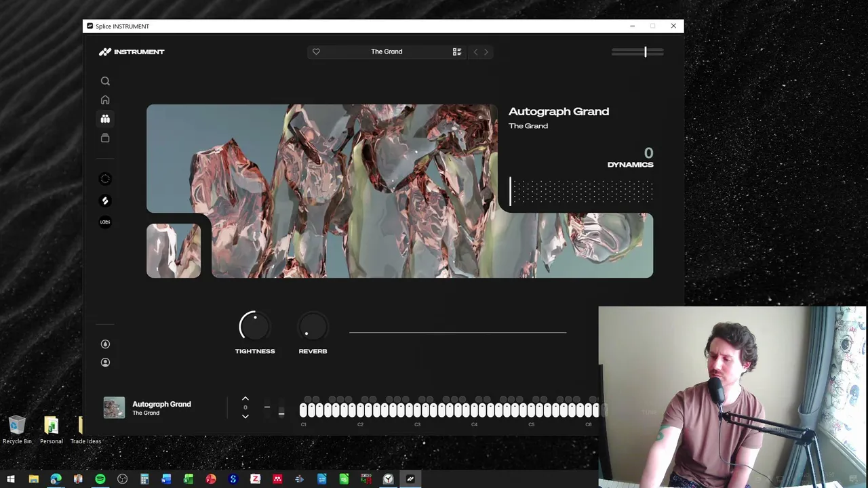The height and width of the screenshot is (488, 868).
Task: Open Microsoft Excel from the taskbar
Action: click(189, 479)
